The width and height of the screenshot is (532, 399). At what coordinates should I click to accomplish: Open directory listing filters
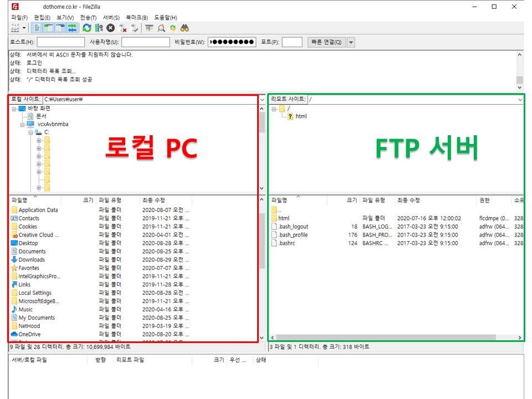click(149, 28)
